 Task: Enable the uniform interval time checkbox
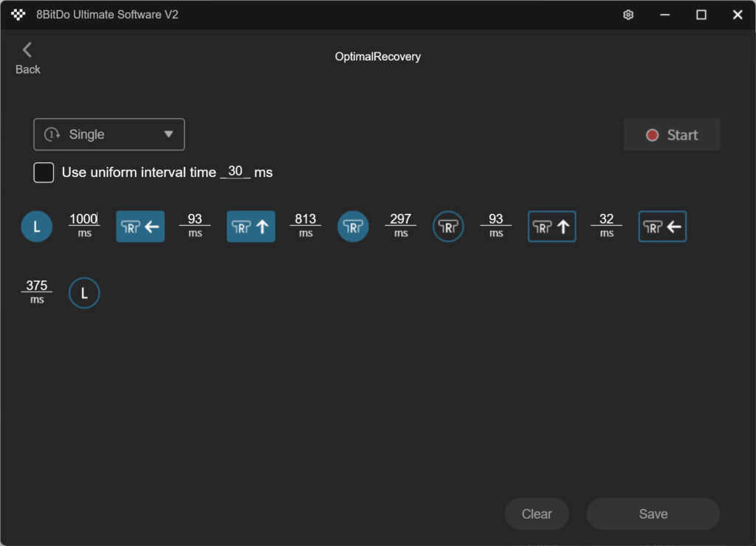tap(44, 173)
